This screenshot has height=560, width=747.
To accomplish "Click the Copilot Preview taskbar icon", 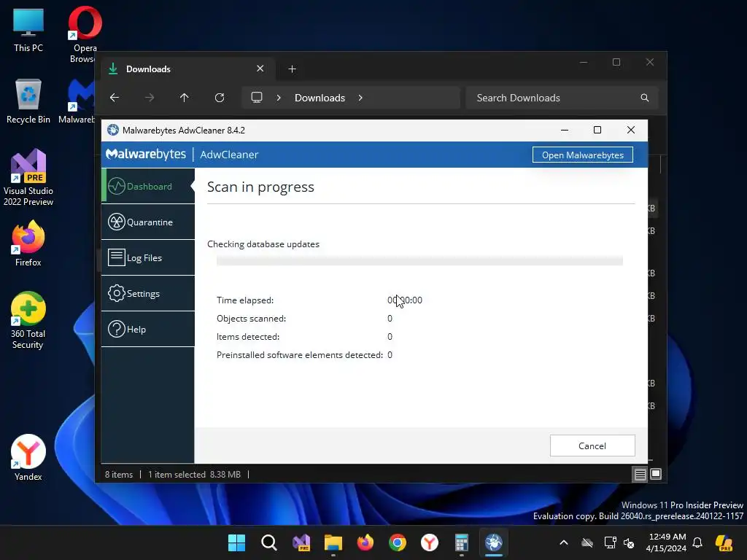I will point(724,542).
